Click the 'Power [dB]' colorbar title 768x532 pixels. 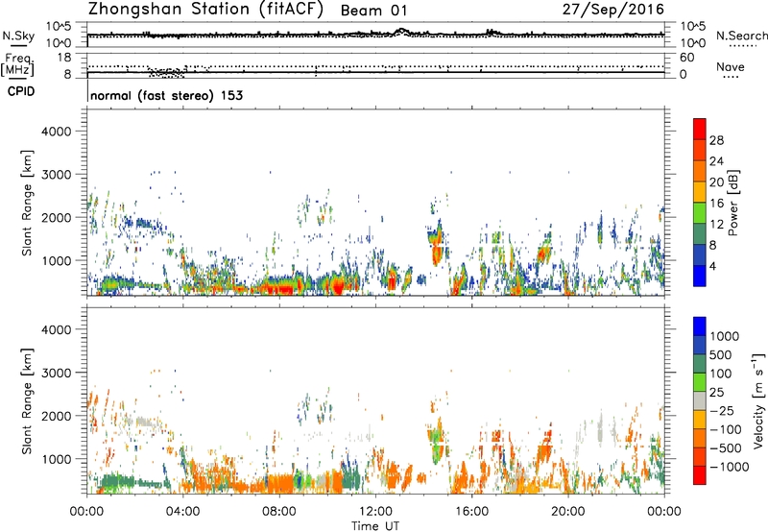732,203
